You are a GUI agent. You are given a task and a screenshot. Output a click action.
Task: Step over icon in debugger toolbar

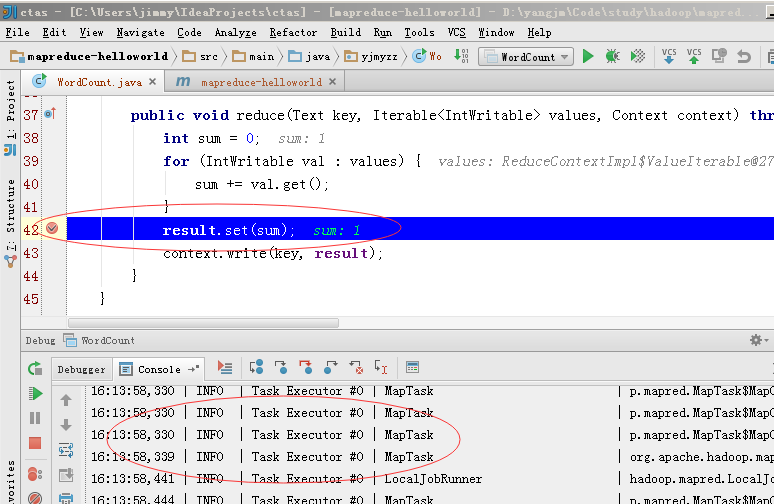click(x=256, y=367)
